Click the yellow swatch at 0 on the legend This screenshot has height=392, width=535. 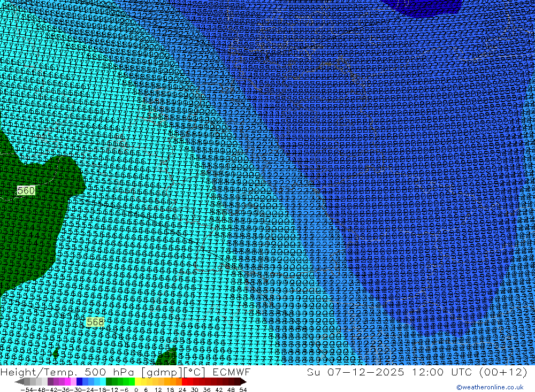(137, 381)
